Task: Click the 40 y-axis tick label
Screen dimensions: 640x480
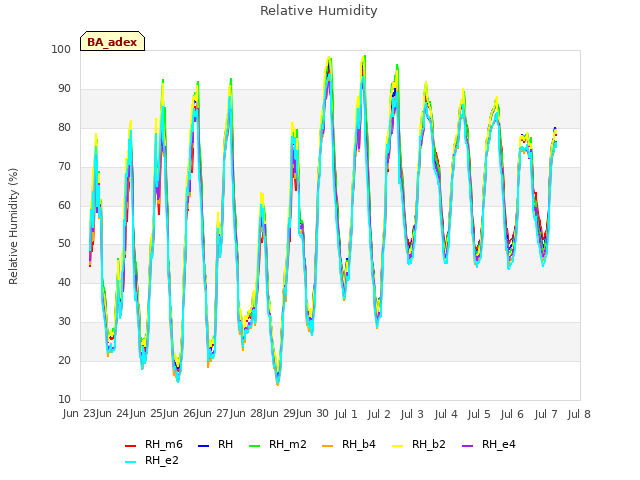Action: [64, 282]
